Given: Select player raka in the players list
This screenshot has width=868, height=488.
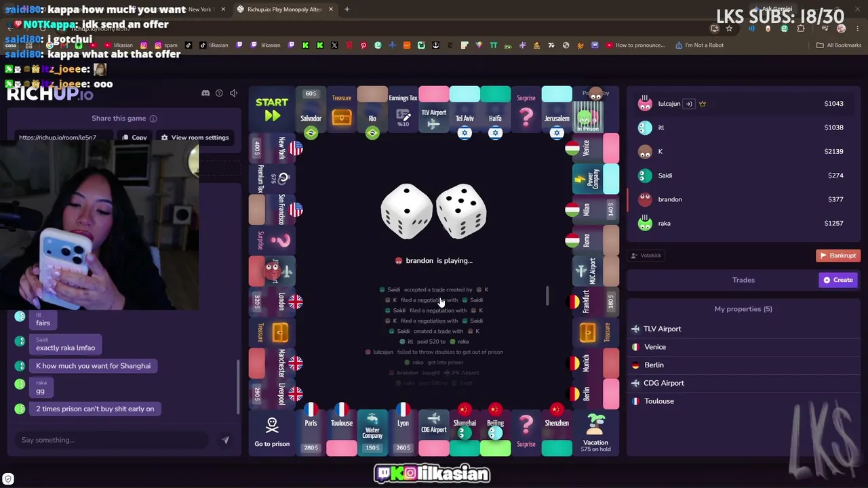Looking at the screenshot, I should click(743, 224).
